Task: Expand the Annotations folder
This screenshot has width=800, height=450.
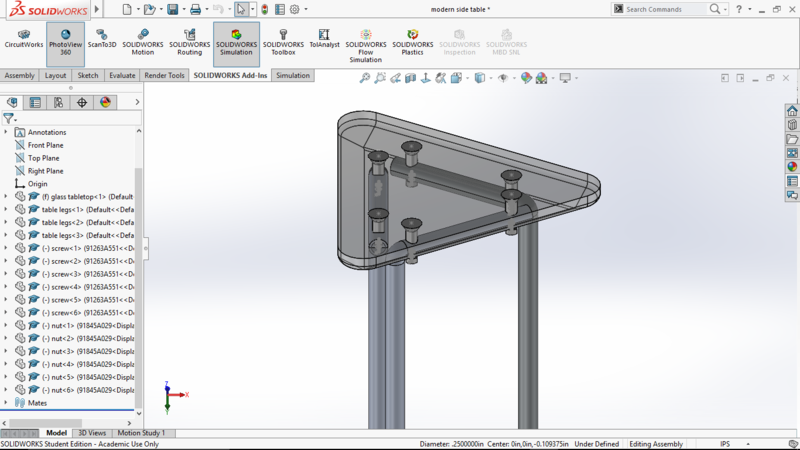Action: [6, 132]
